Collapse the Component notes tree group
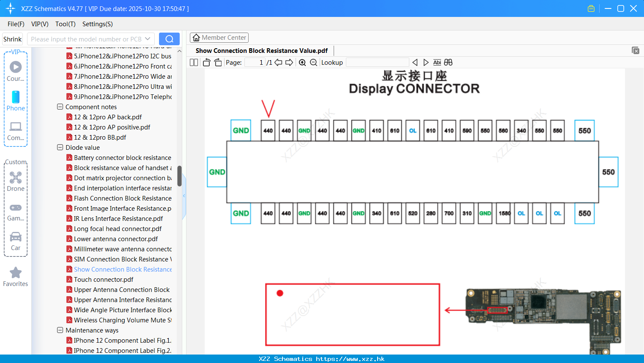Screen dimensions: 644x363 [x=60, y=107]
